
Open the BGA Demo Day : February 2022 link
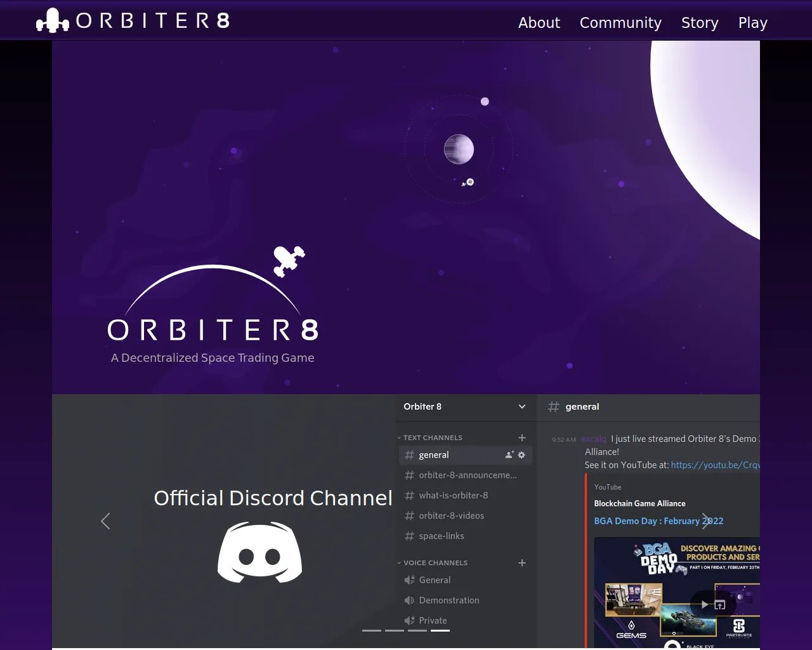point(658,521)
